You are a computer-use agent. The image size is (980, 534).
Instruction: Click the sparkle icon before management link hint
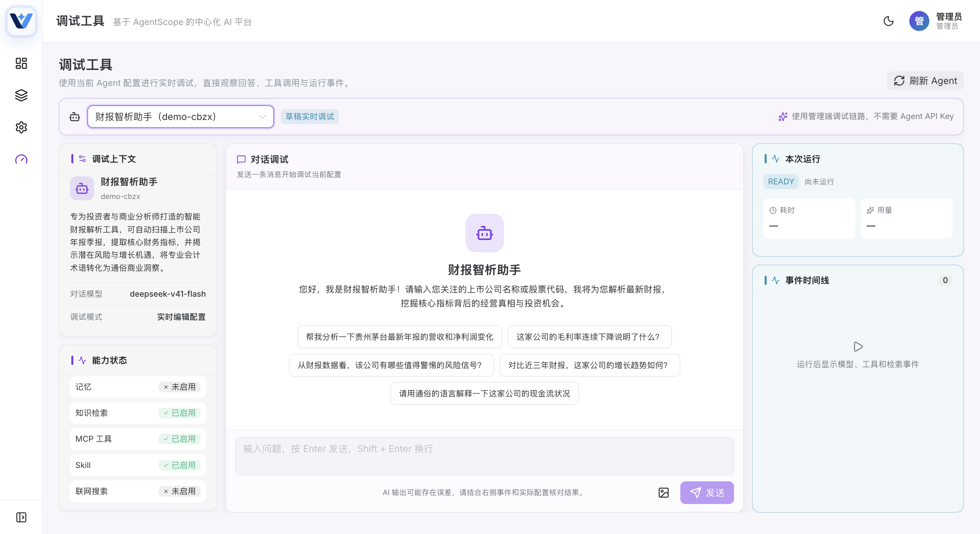[783, 116]
